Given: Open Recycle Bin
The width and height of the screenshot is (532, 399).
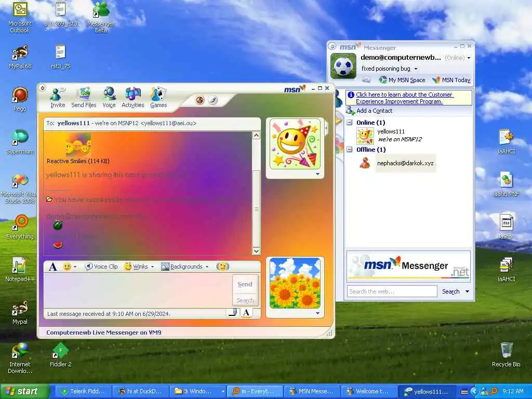Looking at the screenshot, I should [506, 355].
